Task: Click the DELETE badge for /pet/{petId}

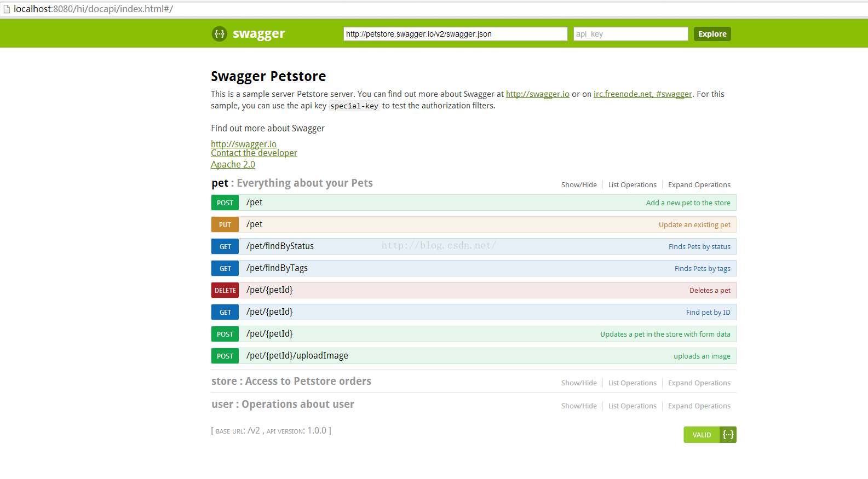Action: [225, 290]
